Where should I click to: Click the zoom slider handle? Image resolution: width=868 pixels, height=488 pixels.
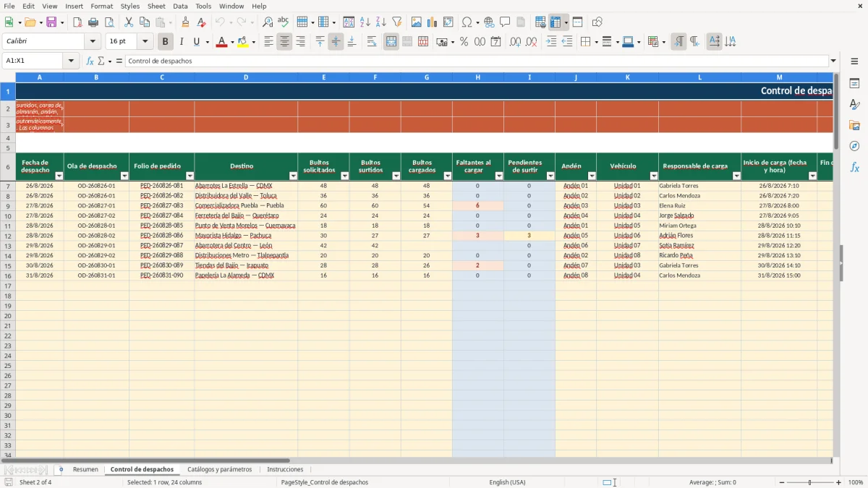pyautogui.click(x=810, y=482)
